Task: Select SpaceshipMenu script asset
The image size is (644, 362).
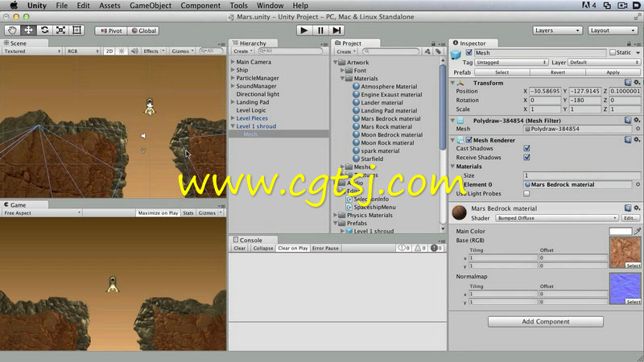Action: [370, 208]
